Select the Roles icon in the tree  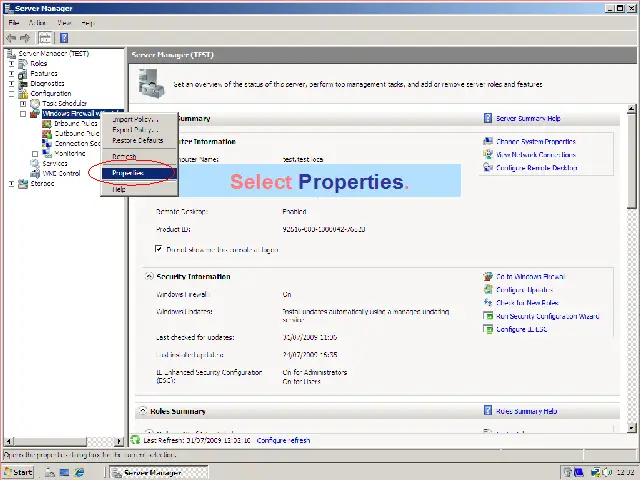point(23,63)
